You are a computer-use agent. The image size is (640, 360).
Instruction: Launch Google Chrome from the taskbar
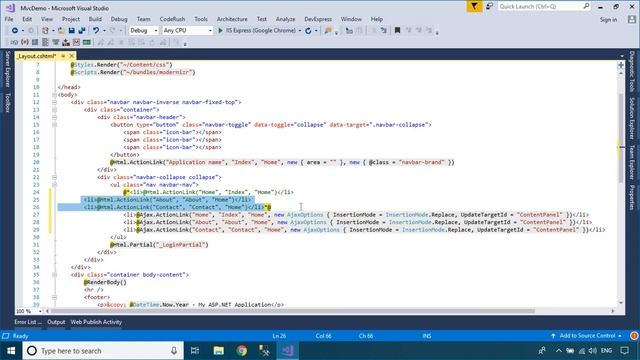click(x=242, y=351)
